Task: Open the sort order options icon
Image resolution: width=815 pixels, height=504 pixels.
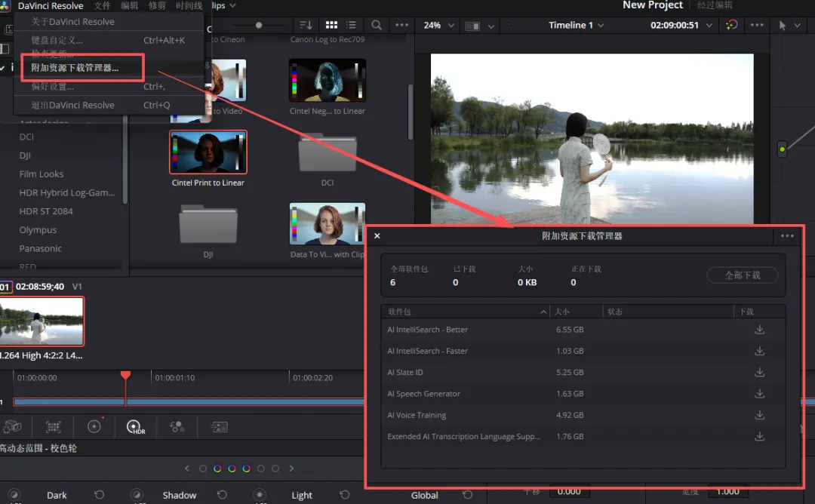Action: point(306,26)
